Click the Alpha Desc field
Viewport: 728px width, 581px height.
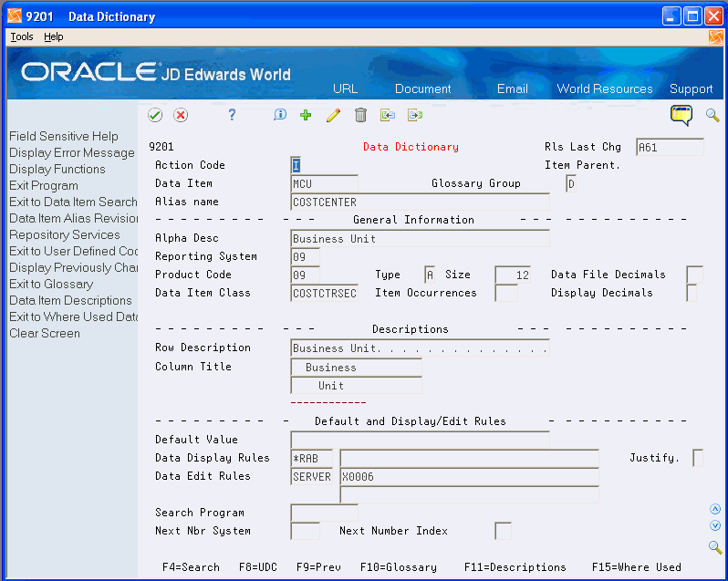point(421,239)
